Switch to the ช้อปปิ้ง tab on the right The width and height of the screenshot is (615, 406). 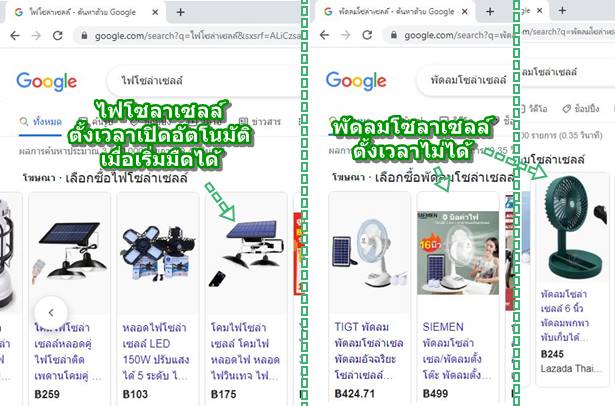581,109
